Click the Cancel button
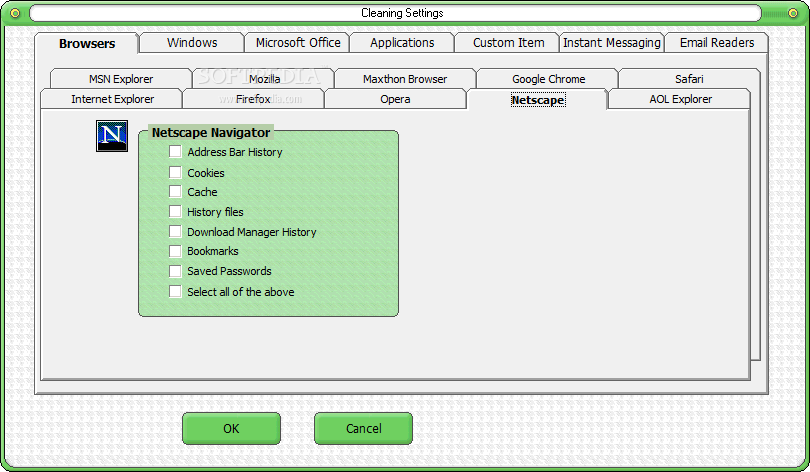This screenshot has height=472, width=810. [x=364, y=428]
